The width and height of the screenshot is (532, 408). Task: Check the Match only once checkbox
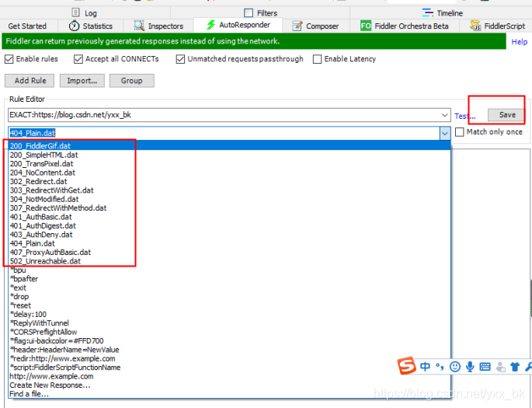coord(460,131)
